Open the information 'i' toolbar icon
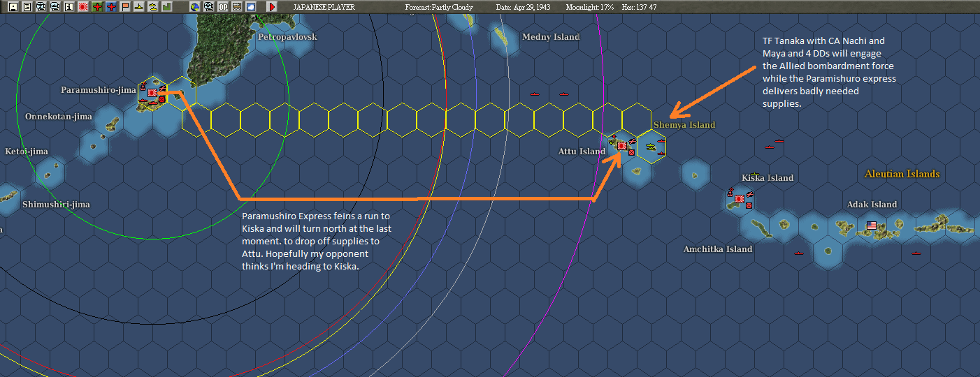The width and height of the screenshot is (980, 377). pos(69,7)
